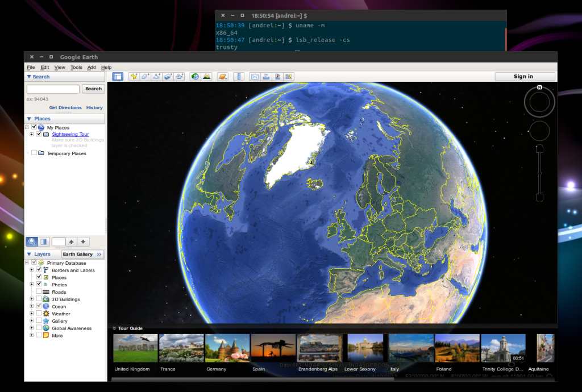Collapse the Places panel triangle
The image size is (582, 392).
click(29, 119)
